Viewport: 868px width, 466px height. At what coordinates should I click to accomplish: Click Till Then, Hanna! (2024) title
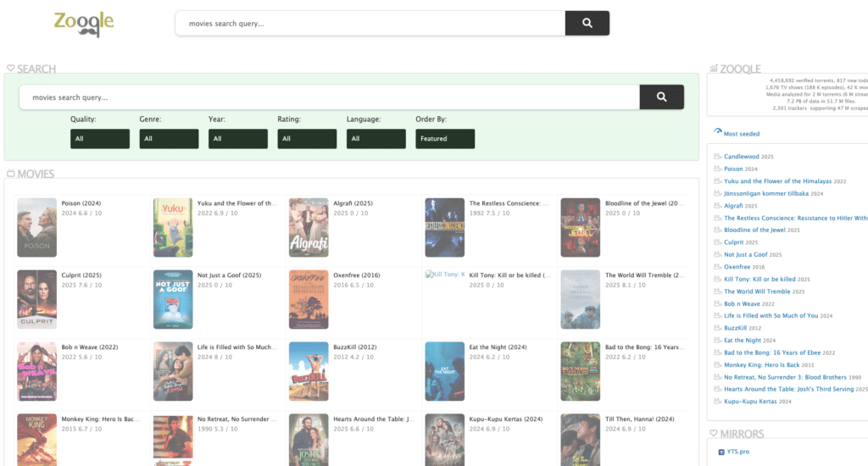[x=639, y=419]
